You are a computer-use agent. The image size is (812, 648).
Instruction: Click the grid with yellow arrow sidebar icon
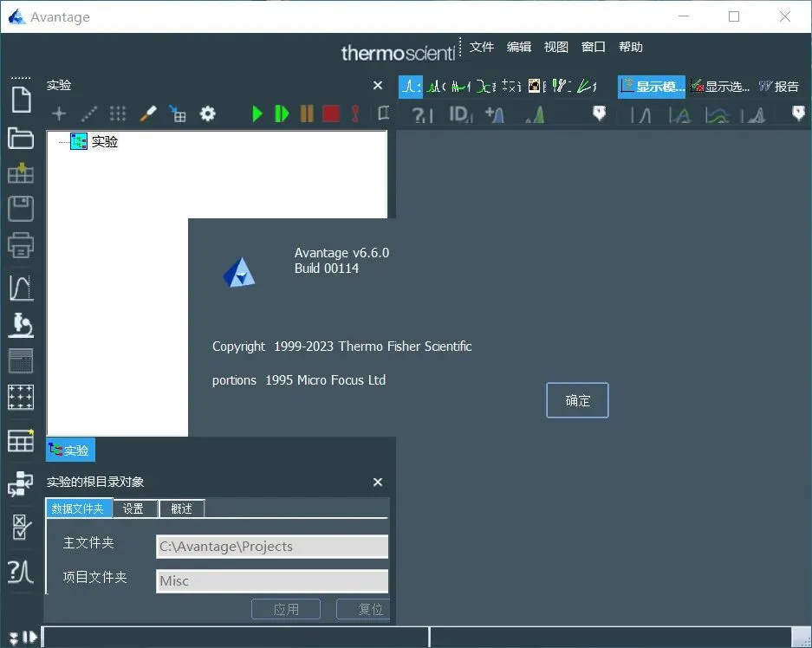(x=21, y=173)
